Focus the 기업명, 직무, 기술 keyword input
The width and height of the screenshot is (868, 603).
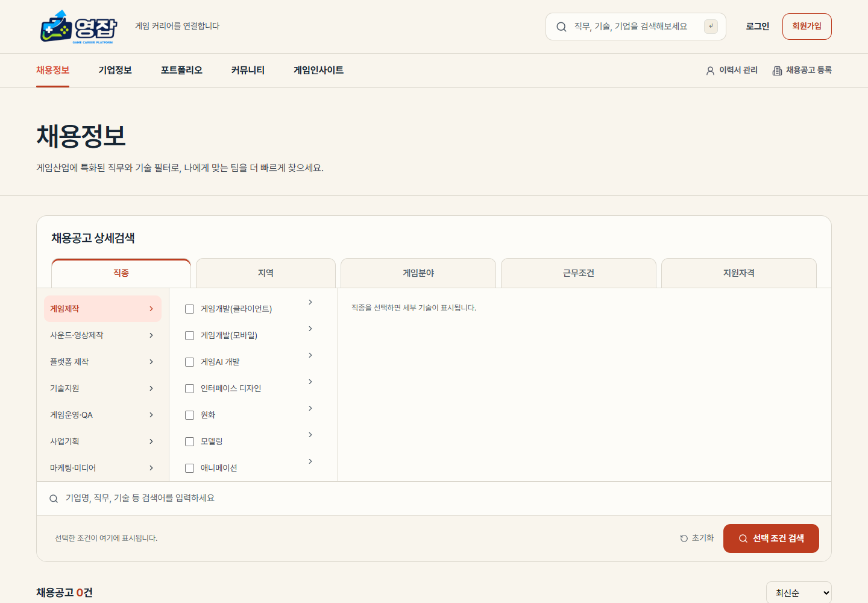click(x=434, y=498)
